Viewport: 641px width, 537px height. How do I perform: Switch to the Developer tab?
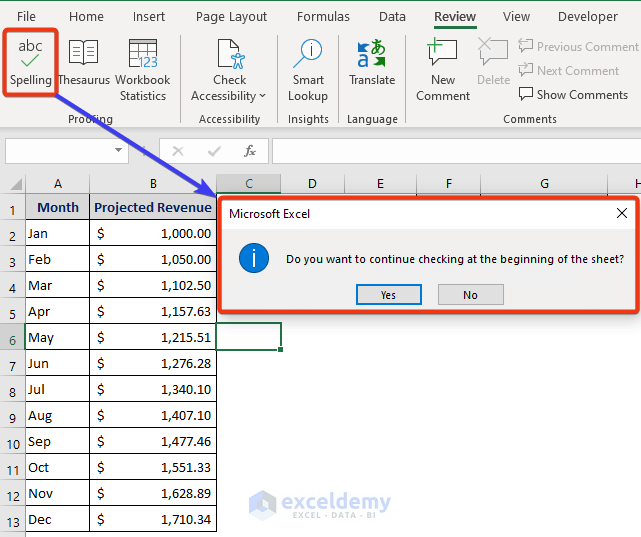[588, 16]
